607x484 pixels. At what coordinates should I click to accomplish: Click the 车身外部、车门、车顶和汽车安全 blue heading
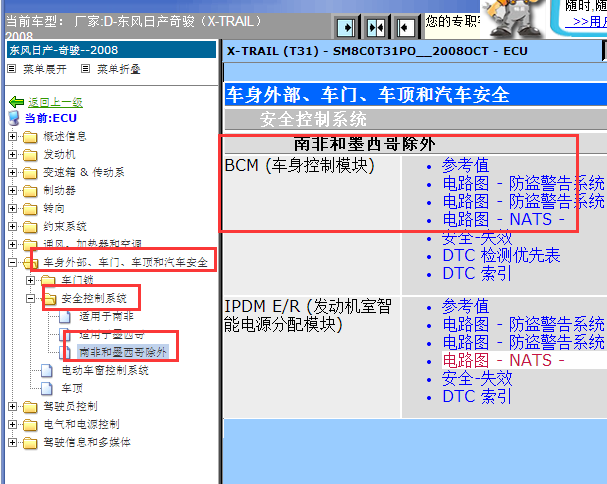click(367, 95)
